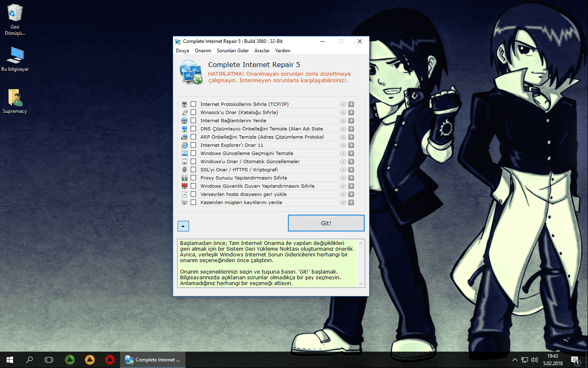Enable ARP Önbelleğini Temizle checkbox
This screenshot has height=368, width=588.
194,137
